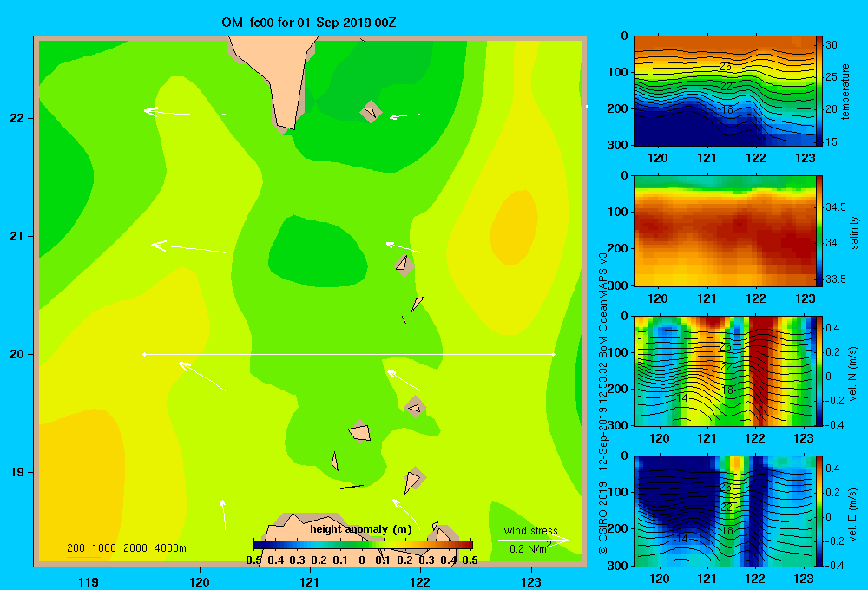Click the 'wind stress' label
This screenshot has height=590, width=868.
[x=530, y=530]
